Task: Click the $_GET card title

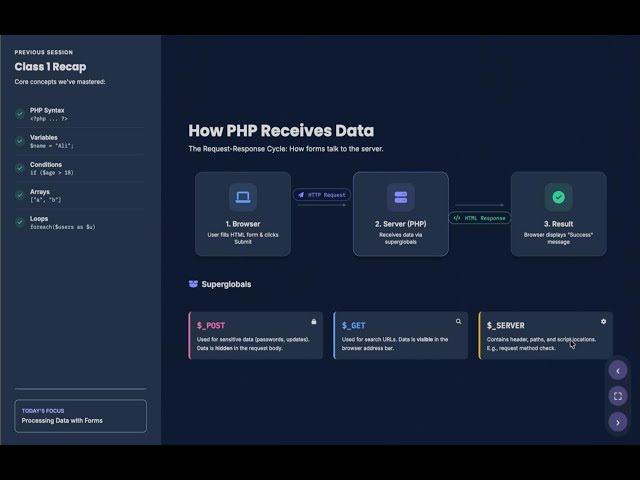Action: pyautogui.click(x=353, y=325)
